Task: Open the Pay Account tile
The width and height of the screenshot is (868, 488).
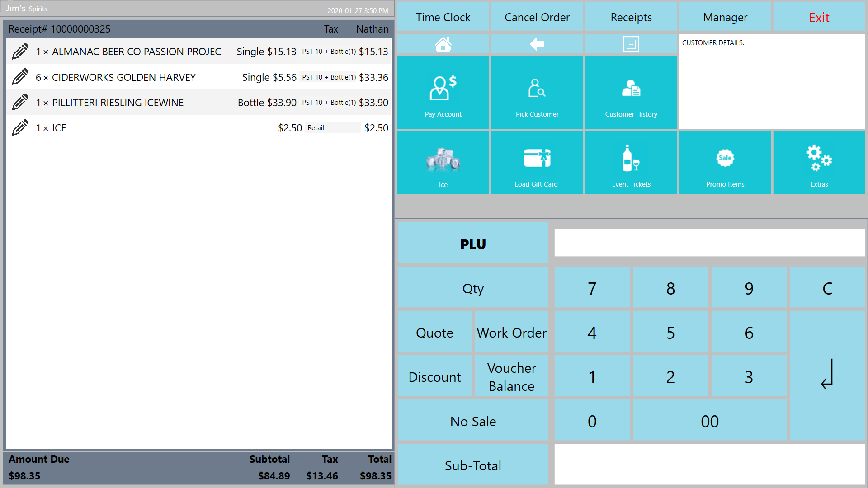Action: [443, 93]
